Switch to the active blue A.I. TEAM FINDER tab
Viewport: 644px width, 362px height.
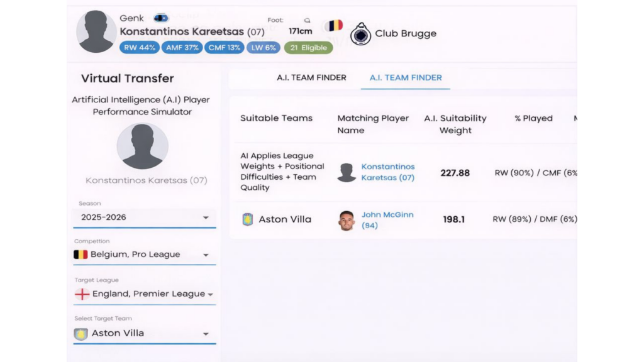click(406, 78)
